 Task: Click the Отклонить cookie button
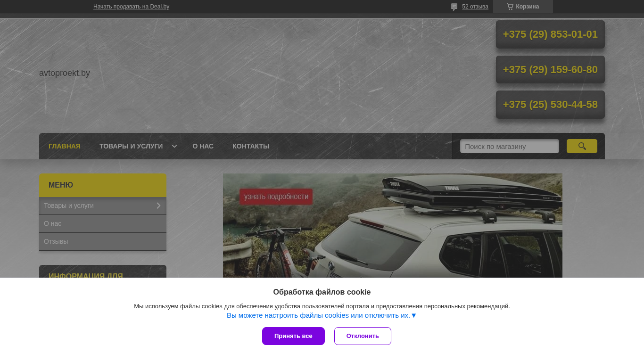point(363,336)
